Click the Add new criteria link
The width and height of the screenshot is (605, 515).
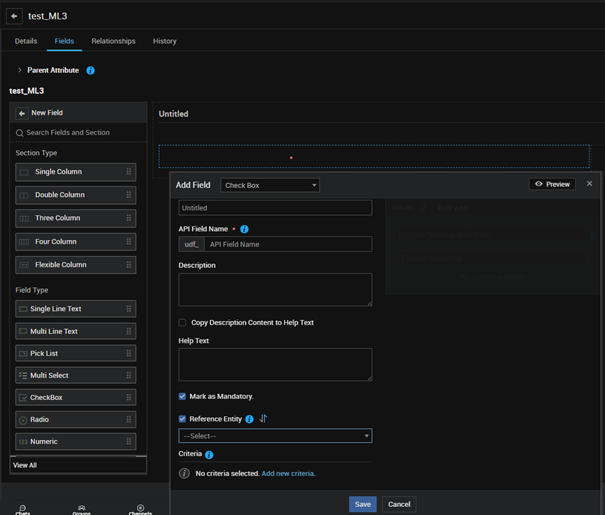(288, 473)
